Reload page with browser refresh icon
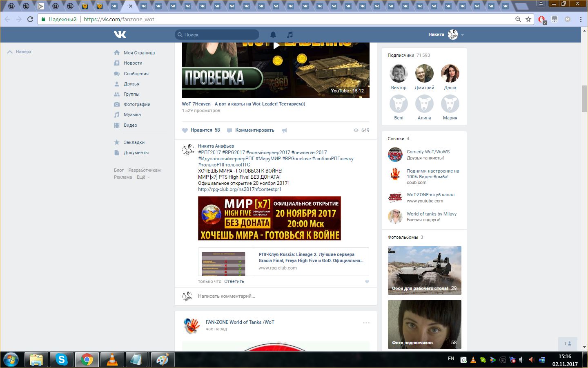The height and width of the screenshot is (368, 588). pos(30,19)
